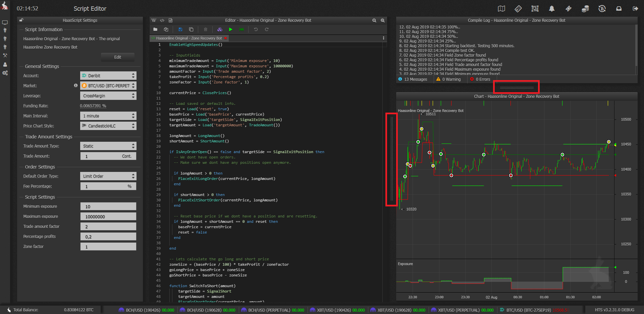Click the Cont. button in Trade Amount field
The image size is (644, 314).
[x=126, y=156]
